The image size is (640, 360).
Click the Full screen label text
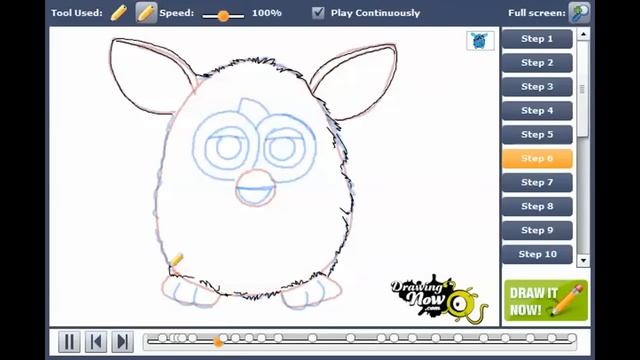(x=536, y=13)
